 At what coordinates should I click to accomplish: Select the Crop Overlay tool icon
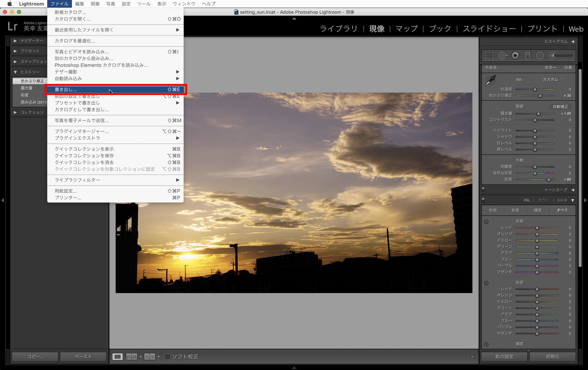(489, 56)
